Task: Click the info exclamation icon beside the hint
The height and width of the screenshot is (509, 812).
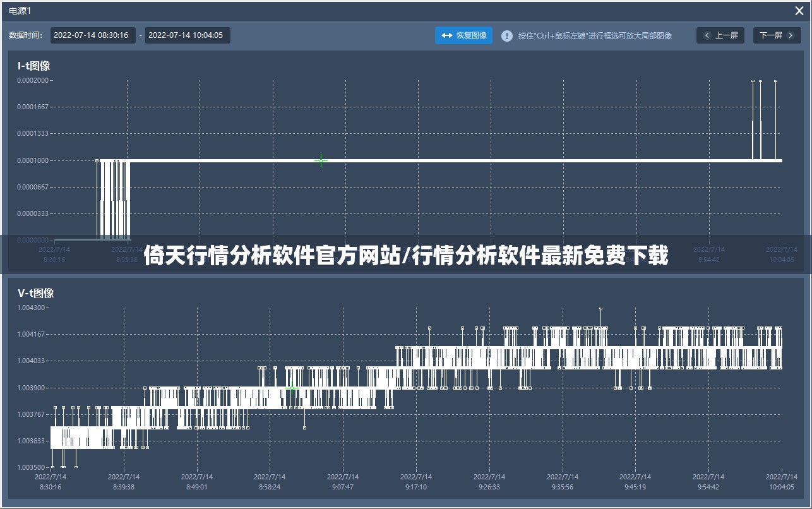Action: (506, 36)
